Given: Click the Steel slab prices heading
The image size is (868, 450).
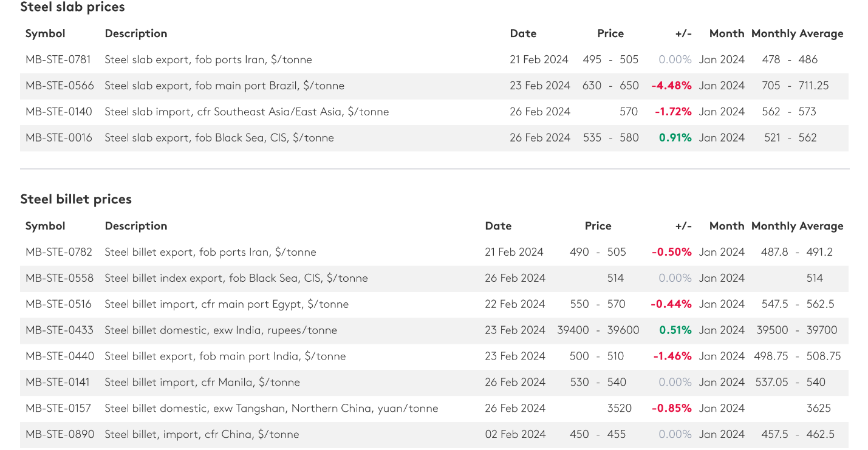Looking at the screenshot, I should click(x=72, y=7).
